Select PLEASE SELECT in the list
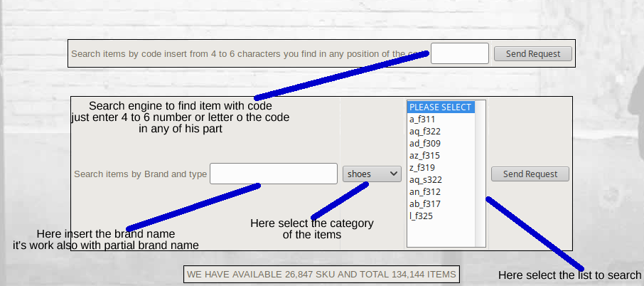 440,107
